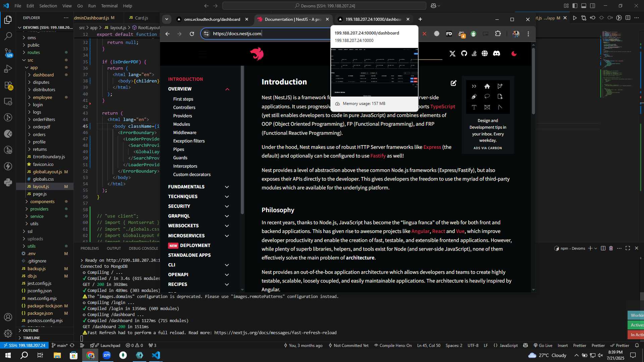Open Google Chrome from Windows taskbar
Image resolution: width=644 pixels, height=362 pixels.
click(90, 355)
